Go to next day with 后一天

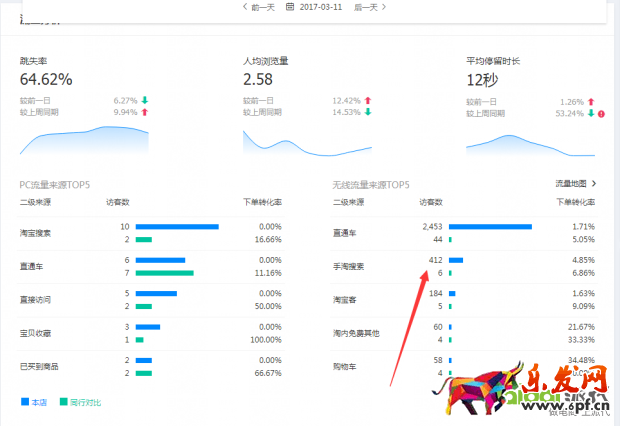coord(369,7)
